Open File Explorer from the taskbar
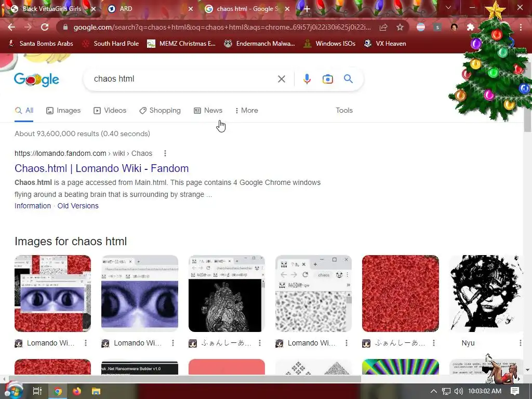 point(96,391)
